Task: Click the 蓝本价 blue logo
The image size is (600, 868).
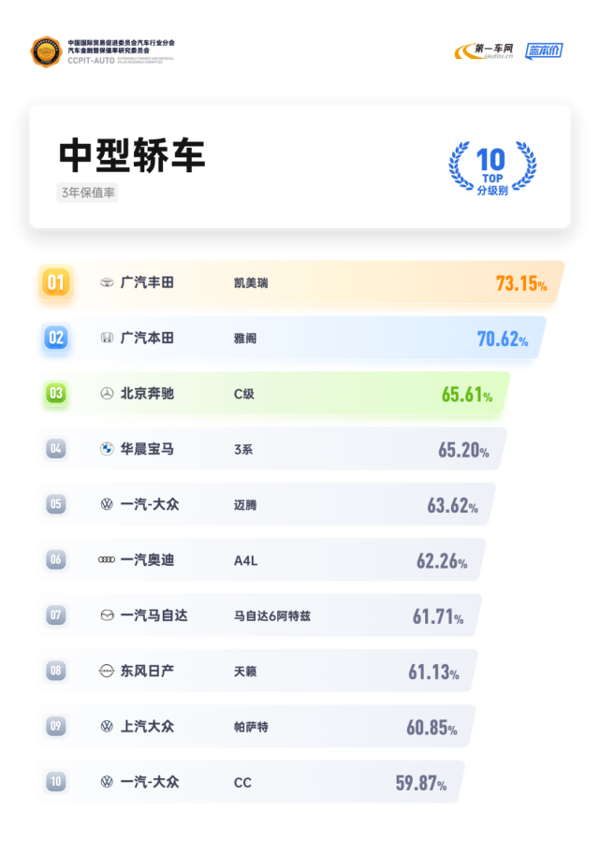Action: pyautogui.click(x=544, y=51)
